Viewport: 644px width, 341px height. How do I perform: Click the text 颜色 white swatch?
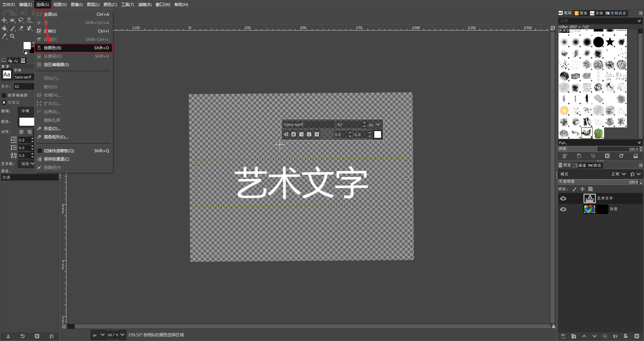(x=26, y=121)
